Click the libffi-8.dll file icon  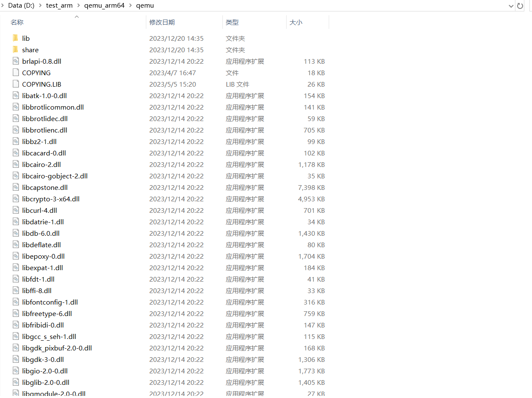(16, 291)
